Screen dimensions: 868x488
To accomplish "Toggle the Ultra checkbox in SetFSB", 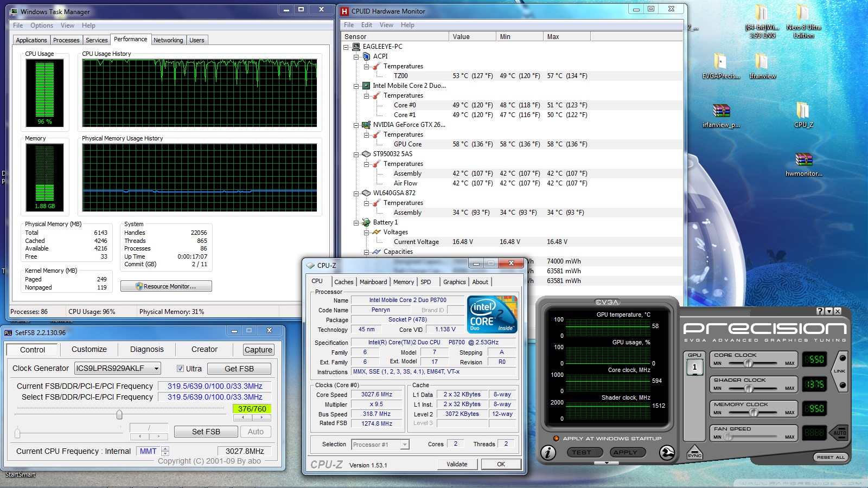I will (180, 369).
